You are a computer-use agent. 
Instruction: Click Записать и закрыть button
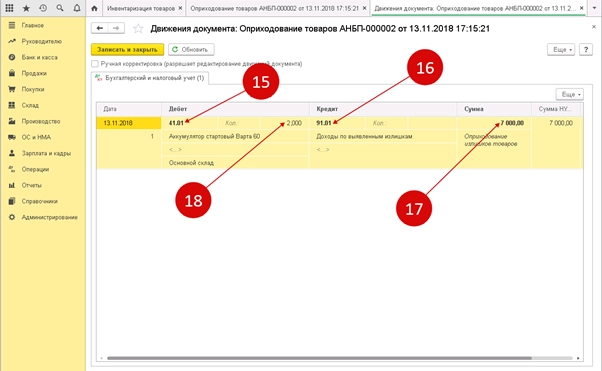[x=127, y=50]
